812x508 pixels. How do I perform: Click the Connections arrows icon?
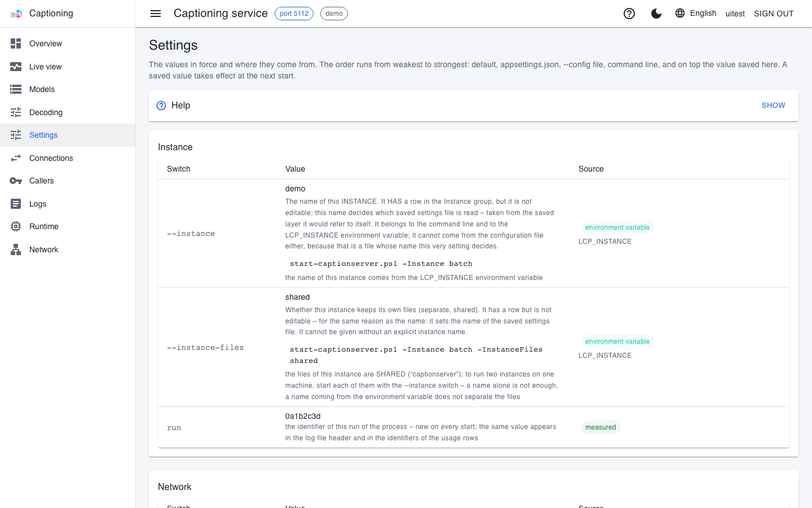click(16, 158)
